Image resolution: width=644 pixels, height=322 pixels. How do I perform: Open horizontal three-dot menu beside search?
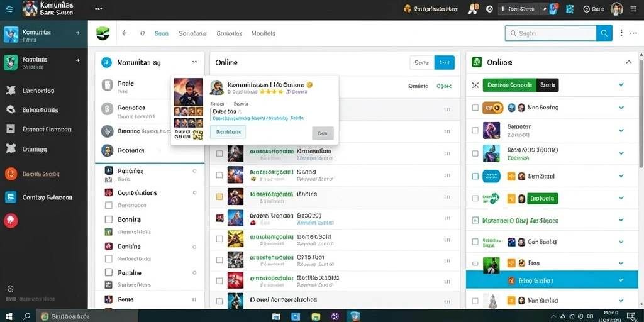coord(634,33)
